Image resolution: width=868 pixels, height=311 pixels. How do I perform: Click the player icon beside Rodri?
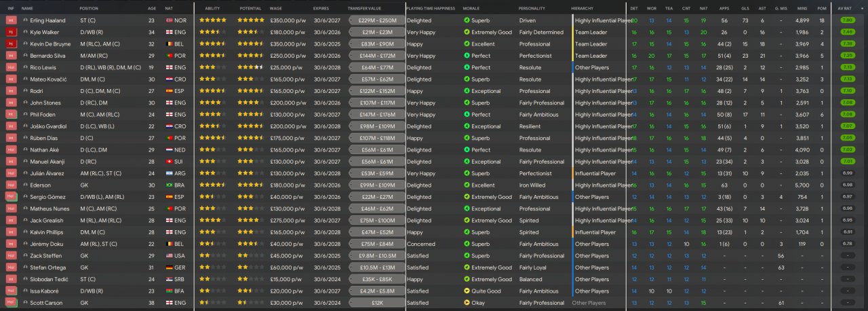25,91
